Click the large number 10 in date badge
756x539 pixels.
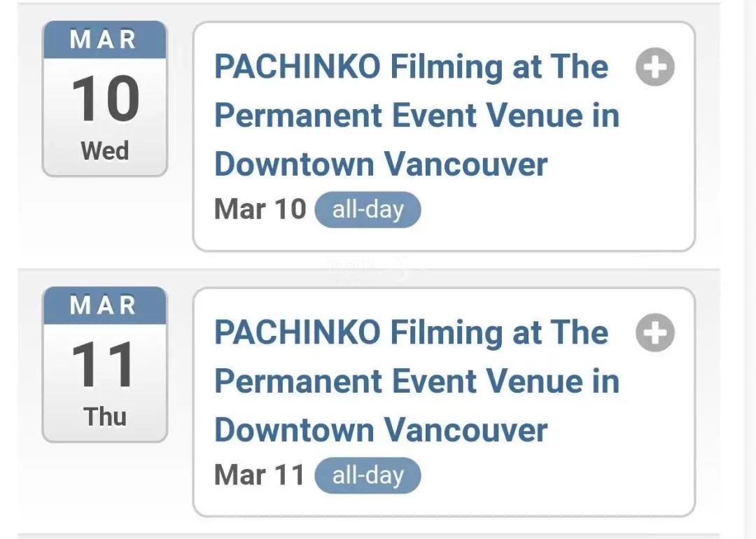pyautogui.click(x=106, y=99)
